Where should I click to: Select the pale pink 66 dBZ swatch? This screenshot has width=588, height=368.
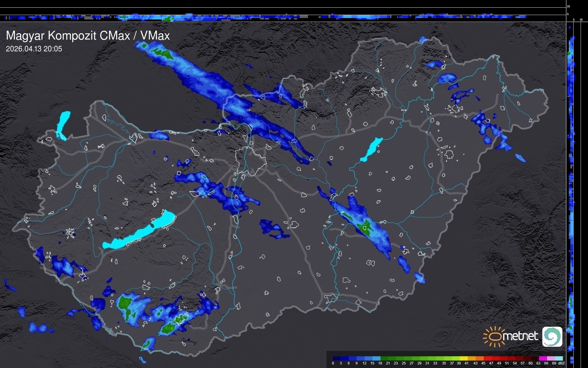tap(551, 358)
